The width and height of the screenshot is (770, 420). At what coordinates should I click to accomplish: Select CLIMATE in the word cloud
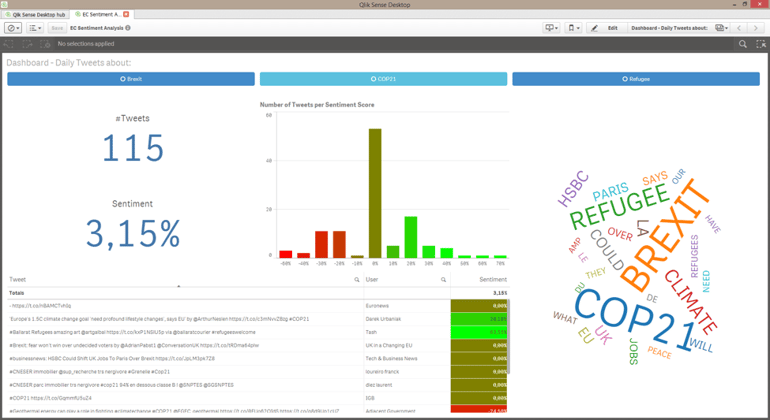(x=690, y=301)
